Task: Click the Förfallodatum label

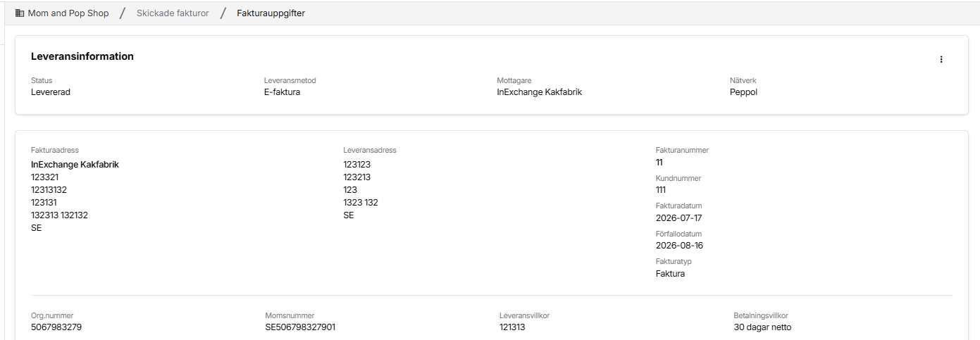Action: [x=678, y=234]
